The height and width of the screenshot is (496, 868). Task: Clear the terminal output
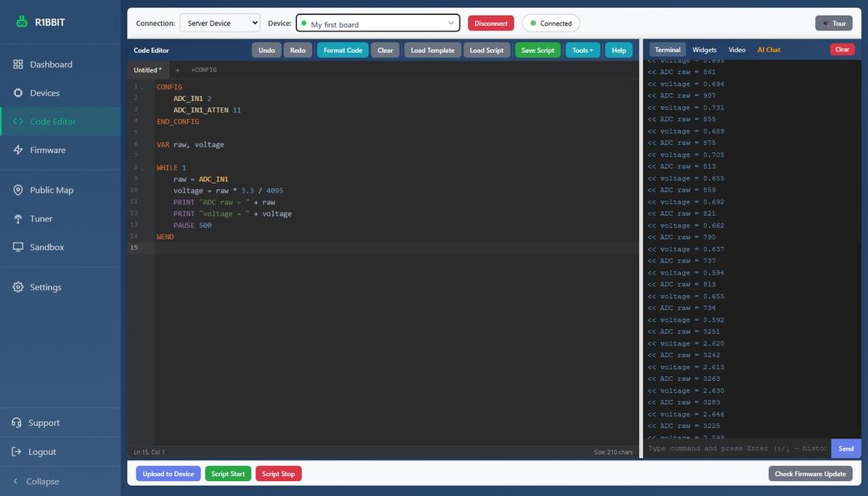pos(842,50)
